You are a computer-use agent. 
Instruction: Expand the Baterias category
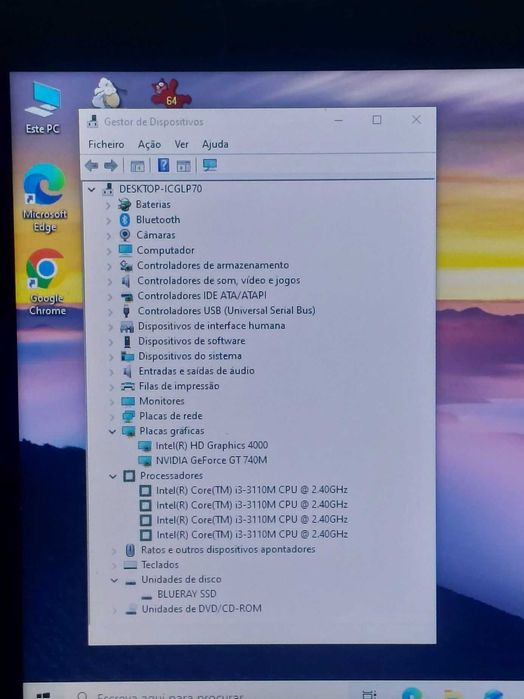tap(108, 206)
